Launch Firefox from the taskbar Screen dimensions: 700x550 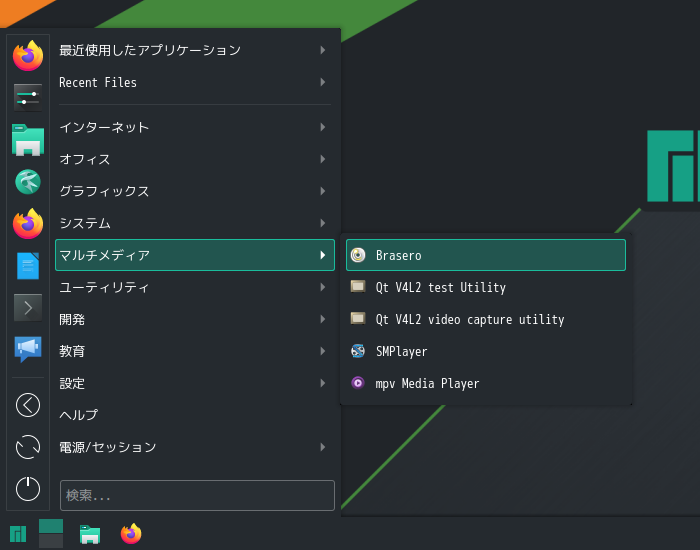click(x=131, y=533)
